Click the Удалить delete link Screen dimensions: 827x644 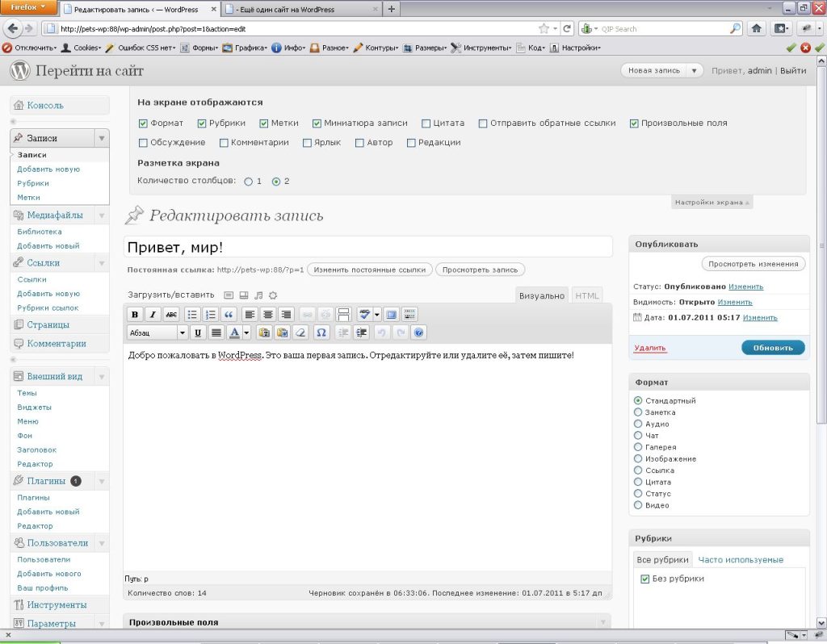(650, 348)
